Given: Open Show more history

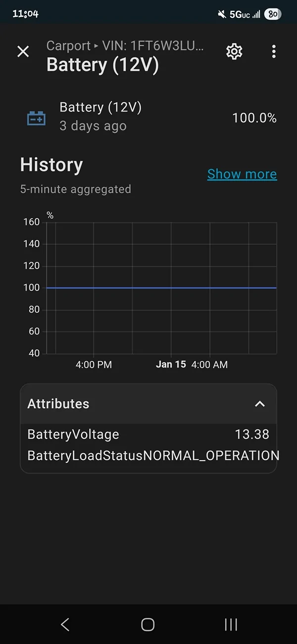Looking at the screenshot, I should pyautogui.click(x=242, y=174).
